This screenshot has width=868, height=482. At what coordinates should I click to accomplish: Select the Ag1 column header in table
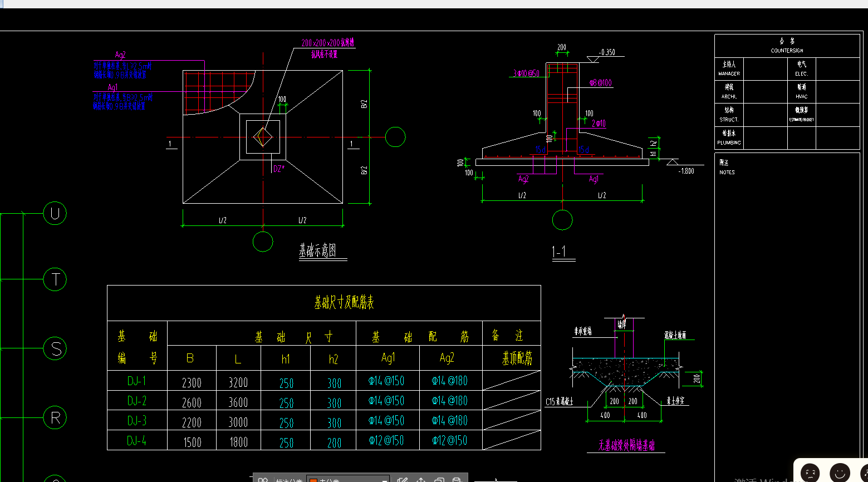[388, 358]
